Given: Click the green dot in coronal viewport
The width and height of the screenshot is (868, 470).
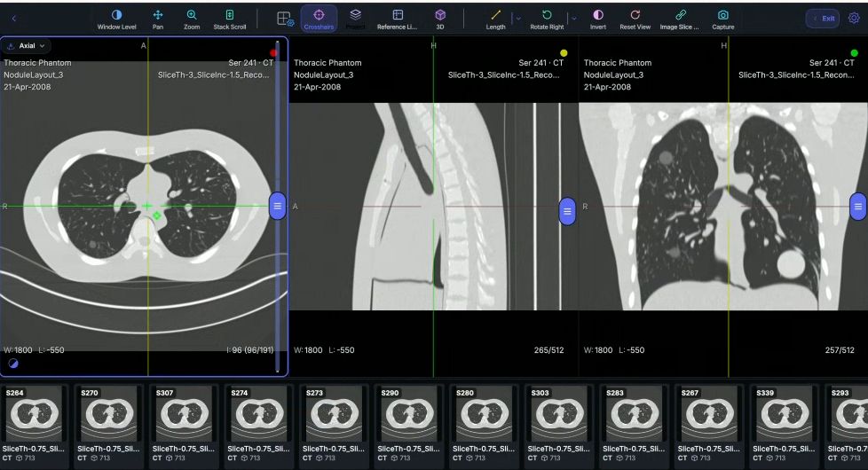Looking at the screenshot, I should 854,53.
